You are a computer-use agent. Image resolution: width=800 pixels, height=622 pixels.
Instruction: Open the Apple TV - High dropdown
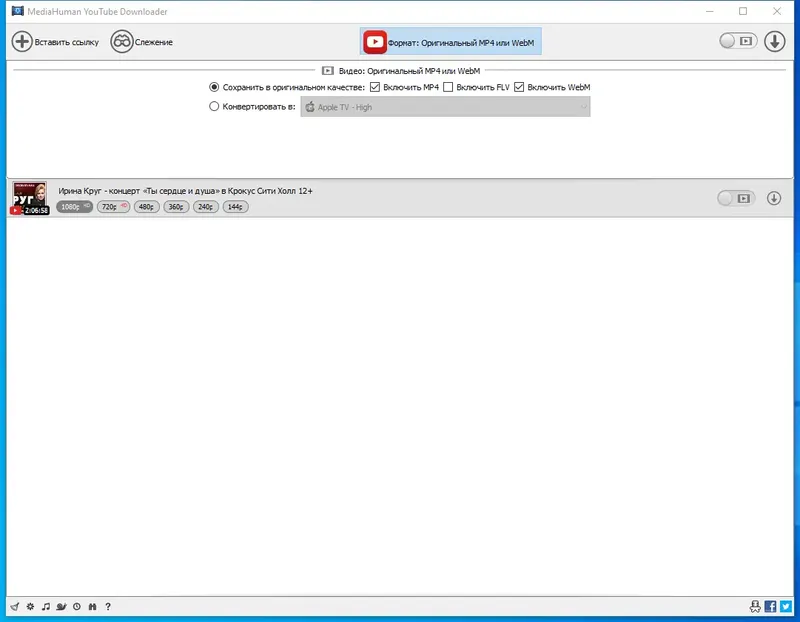click(445, 107)
